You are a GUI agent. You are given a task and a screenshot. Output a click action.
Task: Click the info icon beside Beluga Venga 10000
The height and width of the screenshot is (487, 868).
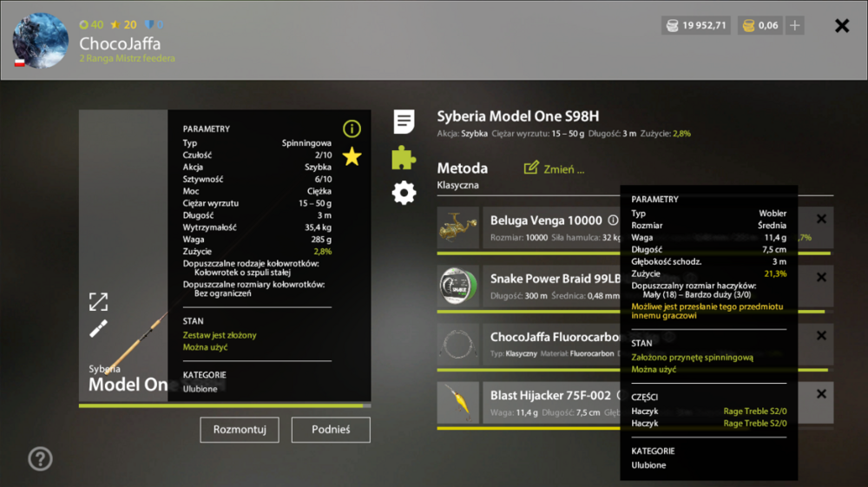click(613, 220)
